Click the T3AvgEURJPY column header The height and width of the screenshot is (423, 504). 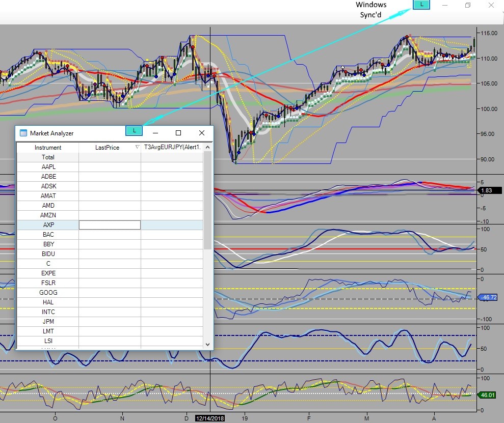tap(172, 148)
